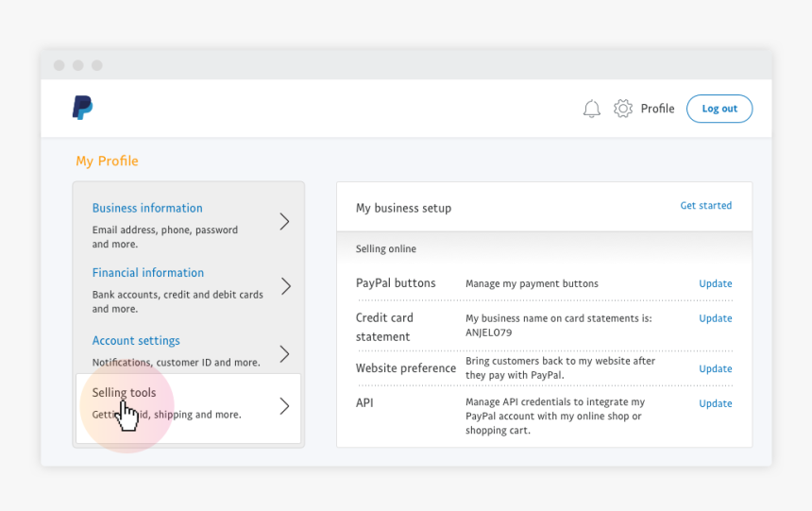This screenshot has height=511, width=812.
Task: Open the Profile link in header
Action: click(657, 109)
